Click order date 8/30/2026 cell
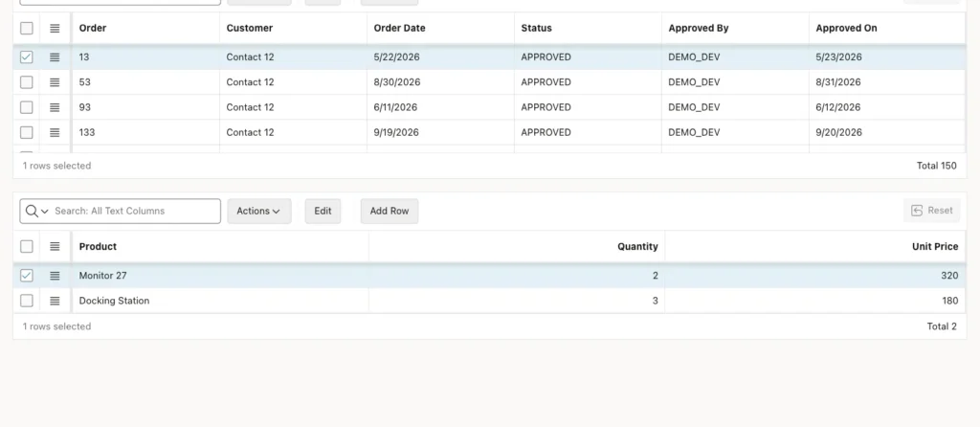This screenshot has height=427, width=980. pos(440,82)
